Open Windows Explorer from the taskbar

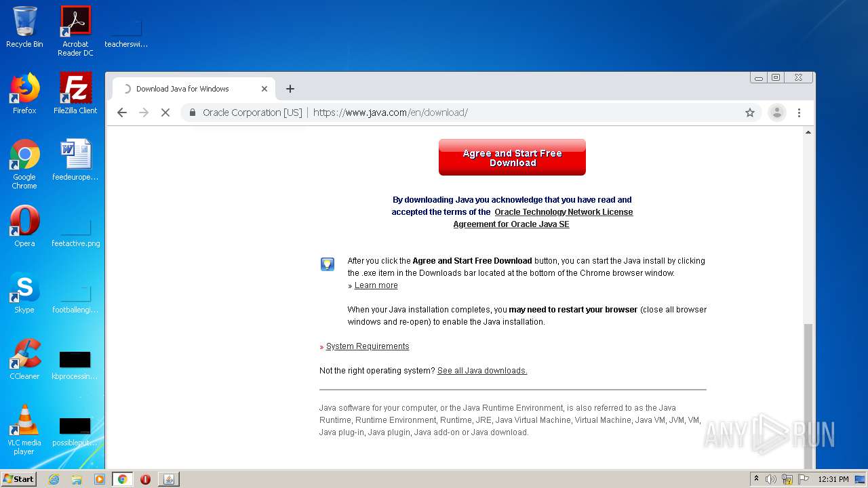(77, 479)
